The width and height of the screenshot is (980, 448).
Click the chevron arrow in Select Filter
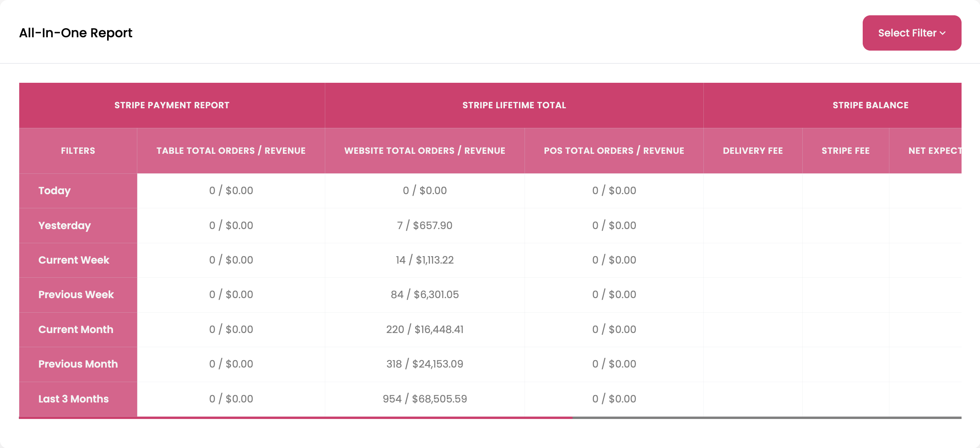942,33
